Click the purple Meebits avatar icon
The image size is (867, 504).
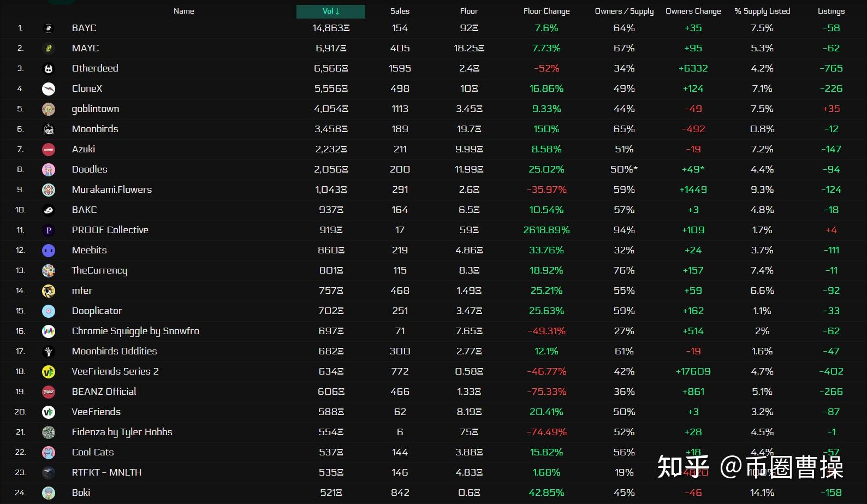coord(49,251)
